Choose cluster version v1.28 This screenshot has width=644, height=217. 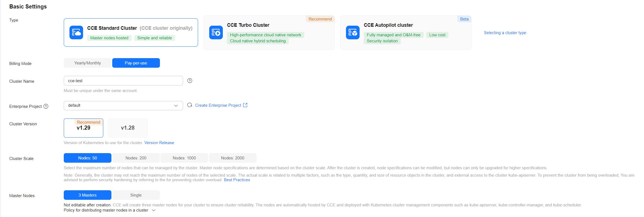[x=128, y=128]
